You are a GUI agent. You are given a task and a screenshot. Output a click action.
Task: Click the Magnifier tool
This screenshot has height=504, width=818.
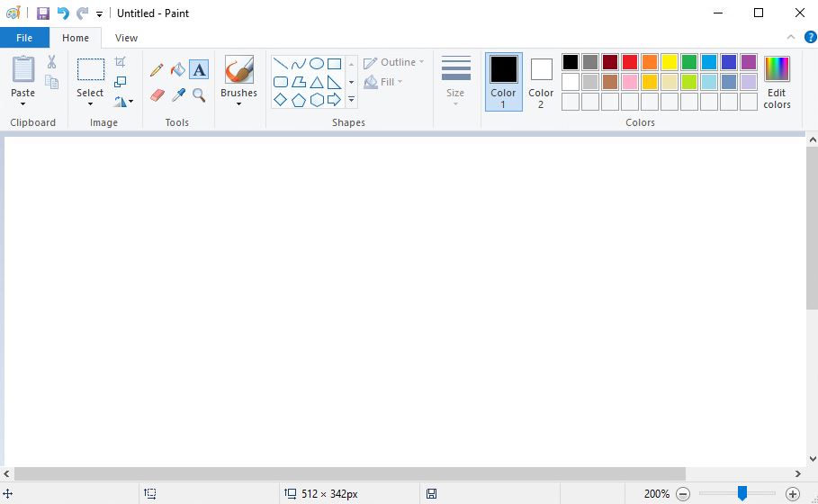[x=199, y=94]
